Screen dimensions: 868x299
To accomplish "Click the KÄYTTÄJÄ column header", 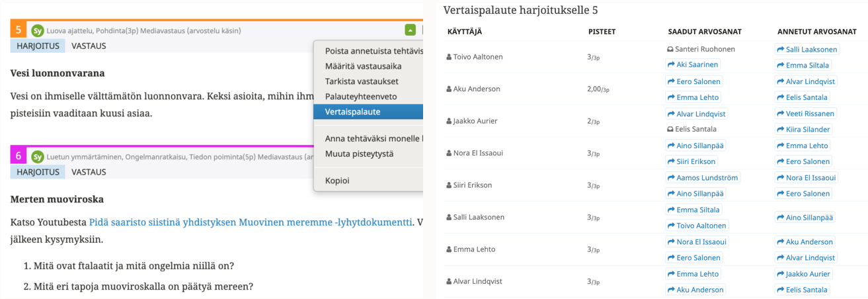I will 465,32.
